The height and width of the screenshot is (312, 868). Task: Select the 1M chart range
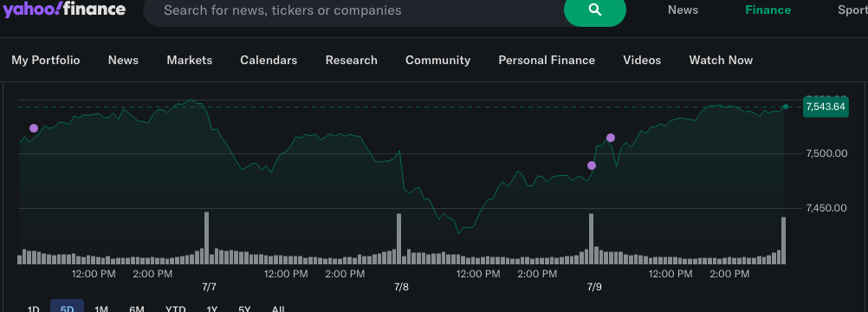pyautogui.click(x=101, y=309)
